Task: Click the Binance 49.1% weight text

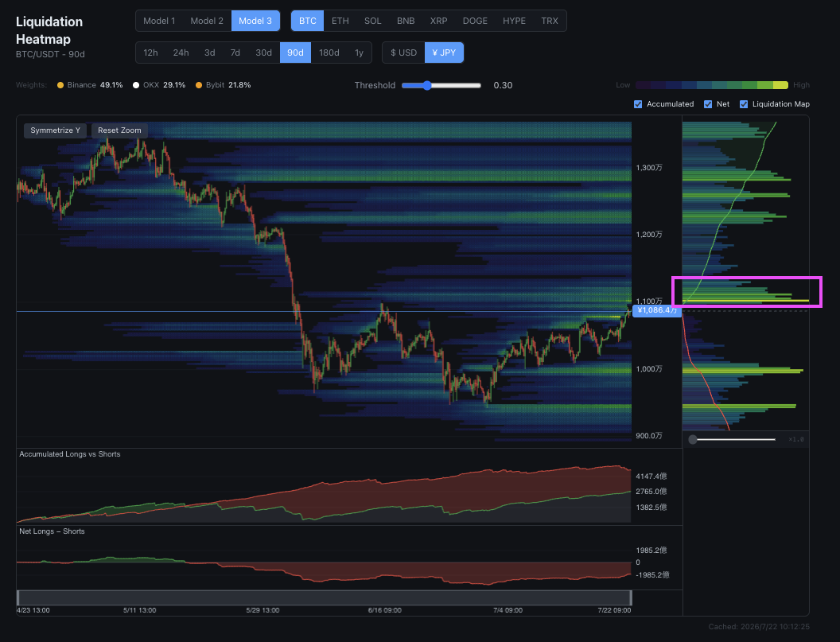Action: [x=95, y=85]
